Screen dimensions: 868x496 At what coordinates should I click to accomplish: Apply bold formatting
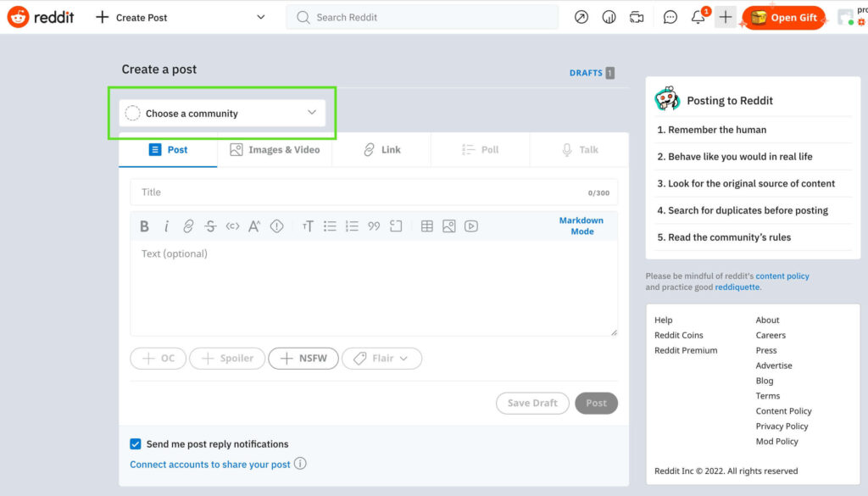pyautogui.click(x=144, y=226)
